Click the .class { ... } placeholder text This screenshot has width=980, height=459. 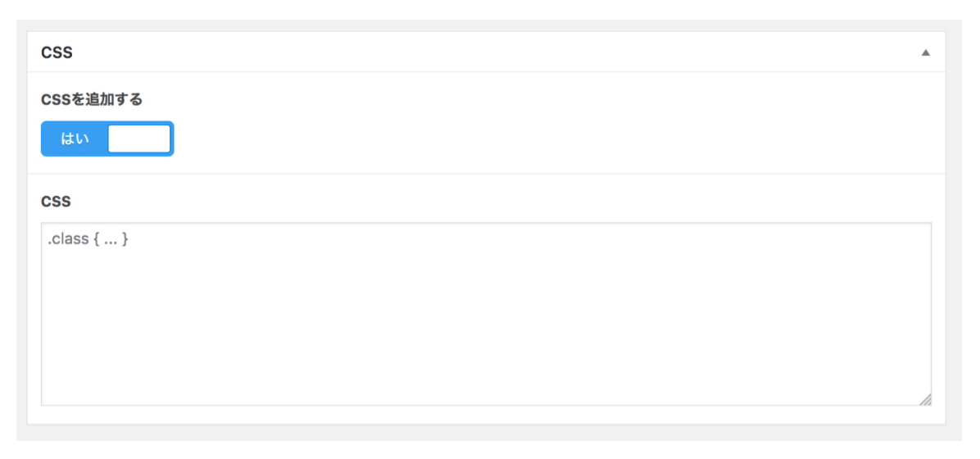(88, 240)
